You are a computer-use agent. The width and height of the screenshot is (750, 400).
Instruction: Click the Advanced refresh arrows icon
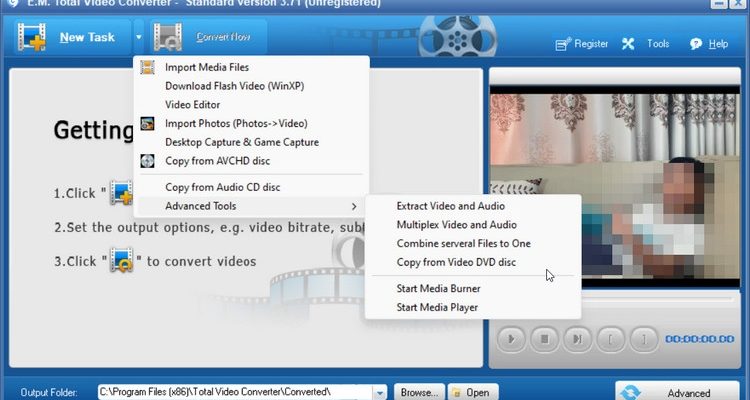click(x=632, y=392)
